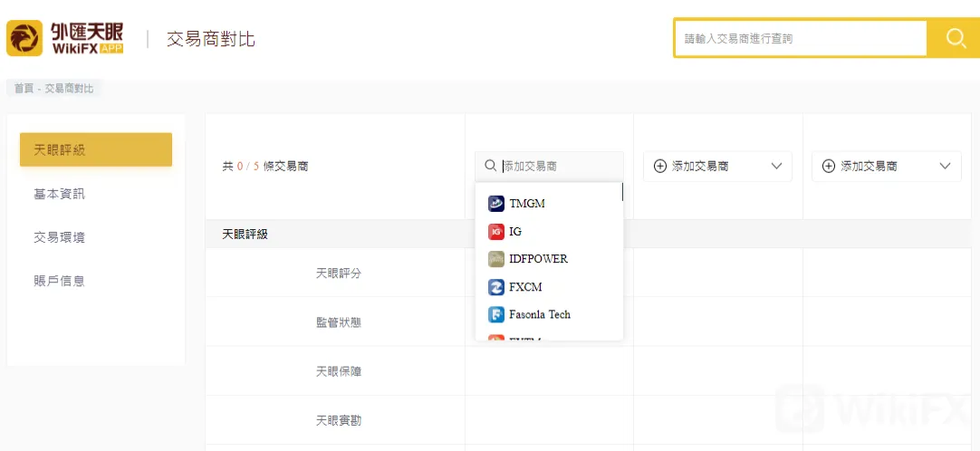Click the 天眼評級 table section header
Image resolution: width=980 pixels, height=451 pixels.
(x=245, y=235)
